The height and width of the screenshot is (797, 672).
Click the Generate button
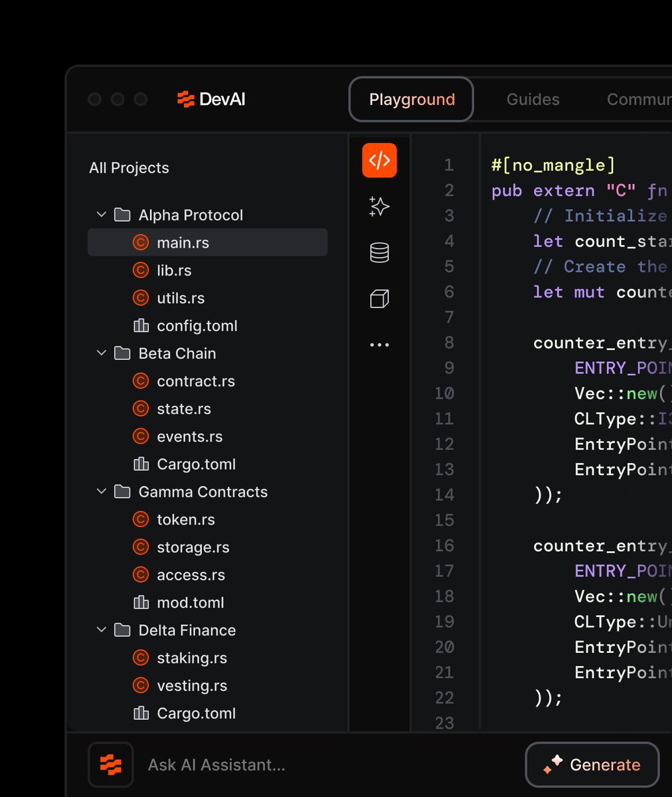592,764
